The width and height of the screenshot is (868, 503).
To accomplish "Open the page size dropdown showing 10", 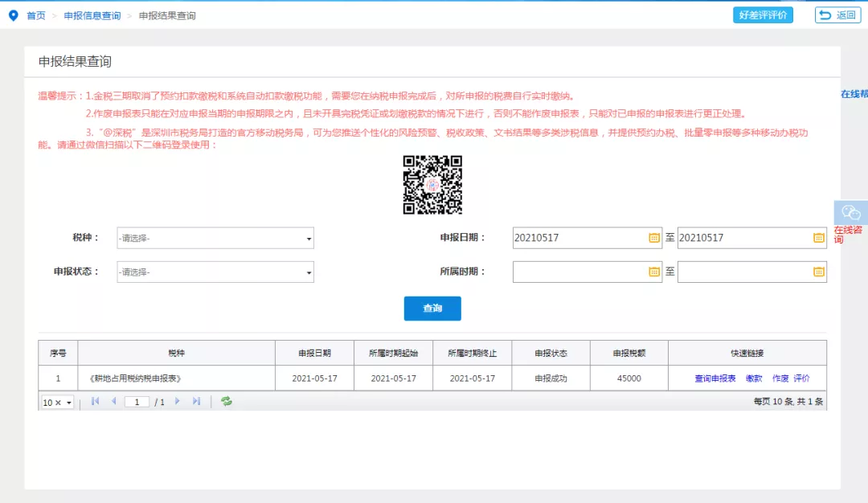I will click(x=55, y=402).
